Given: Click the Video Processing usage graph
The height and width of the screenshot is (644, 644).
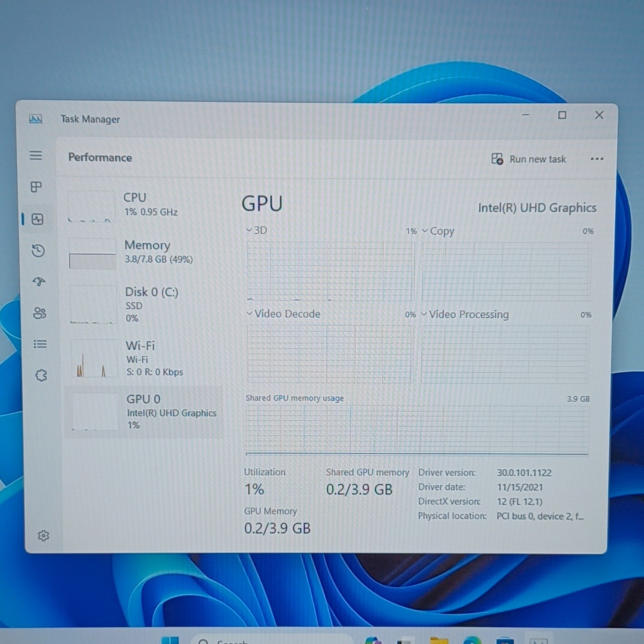Looking at the screenshot, I should click(504, 354).
